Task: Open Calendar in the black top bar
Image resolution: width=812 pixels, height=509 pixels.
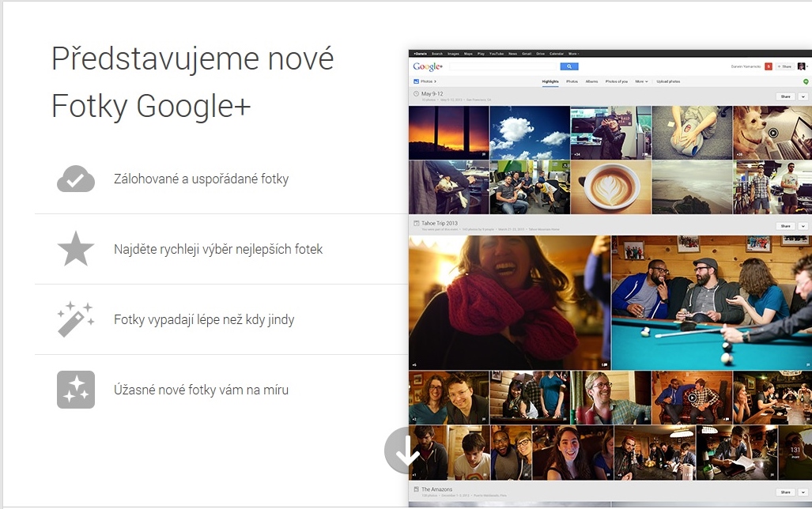Action: [x=557, y=53]
